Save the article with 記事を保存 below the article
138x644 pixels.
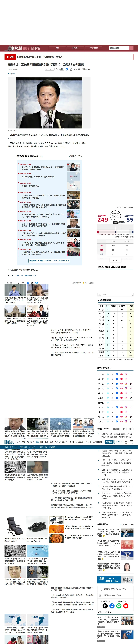(76, 283)
